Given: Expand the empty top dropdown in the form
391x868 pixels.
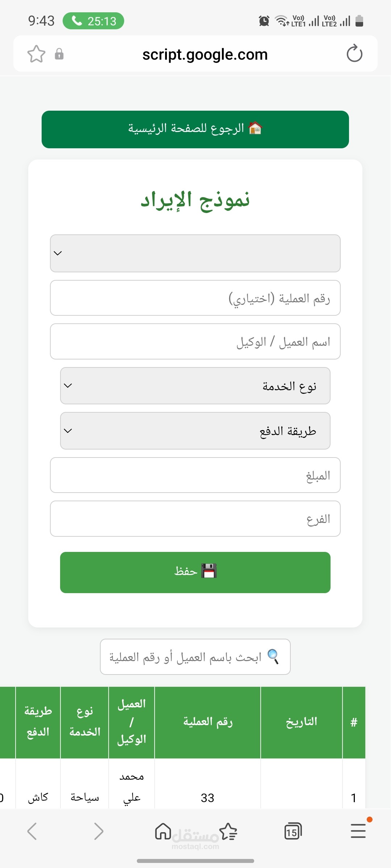Looking at the screenshot, I should pyautogui.click(x=195, y=253).
